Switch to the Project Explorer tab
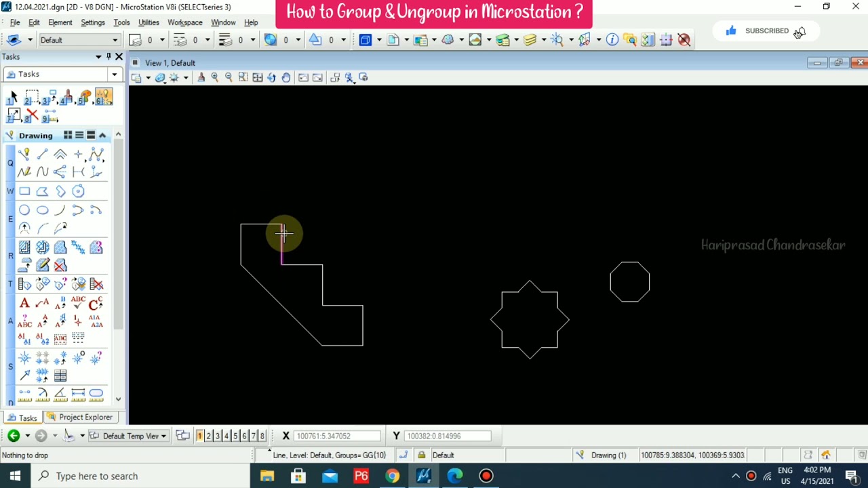 tap(80, 418)
